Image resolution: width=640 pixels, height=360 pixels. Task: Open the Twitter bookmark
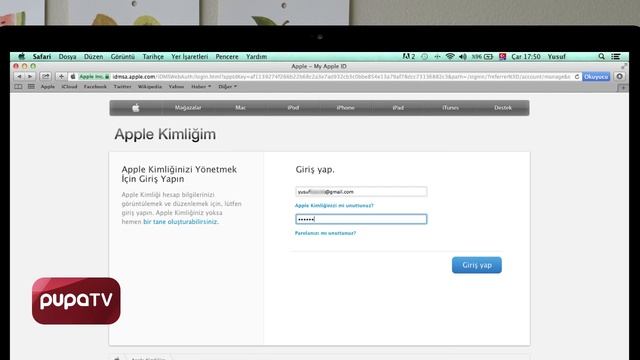click(122, 87)
